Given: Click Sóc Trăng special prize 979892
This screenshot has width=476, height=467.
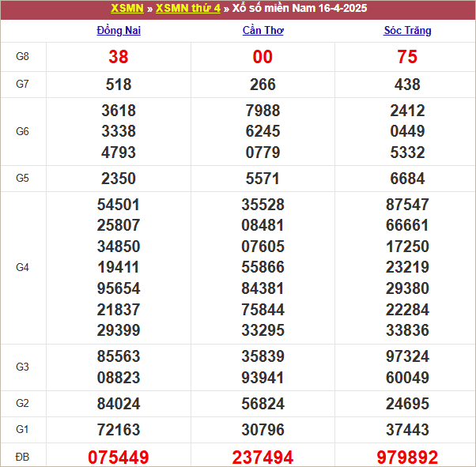Looking at the screenshot, I should point(407,458).
